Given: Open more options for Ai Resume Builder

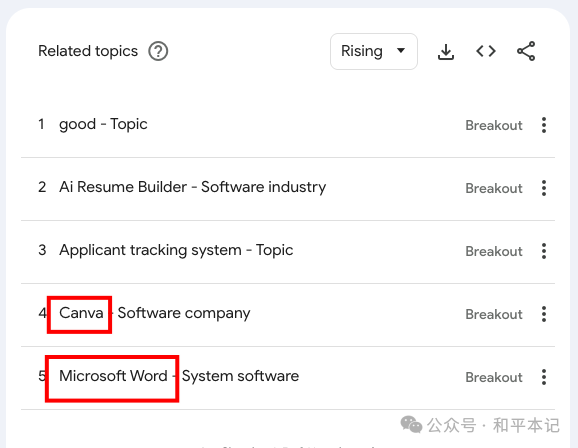Looking at the screenshot, I should [x=544, y=188].
